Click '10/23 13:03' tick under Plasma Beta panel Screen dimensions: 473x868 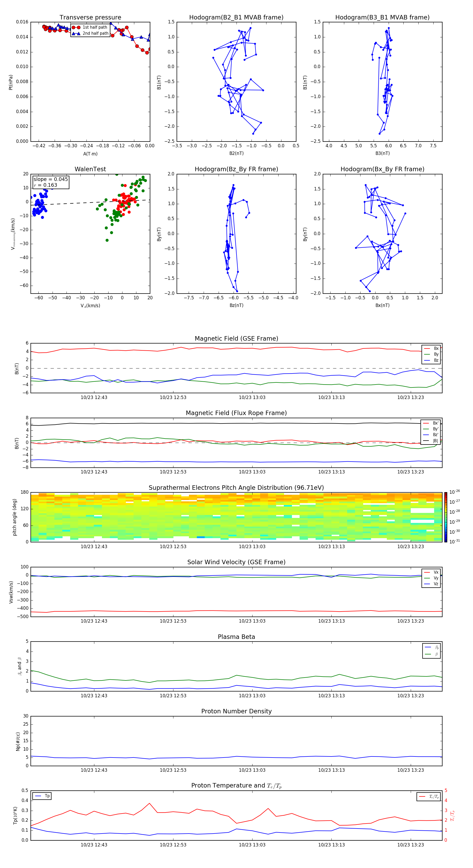click(252, 696)
